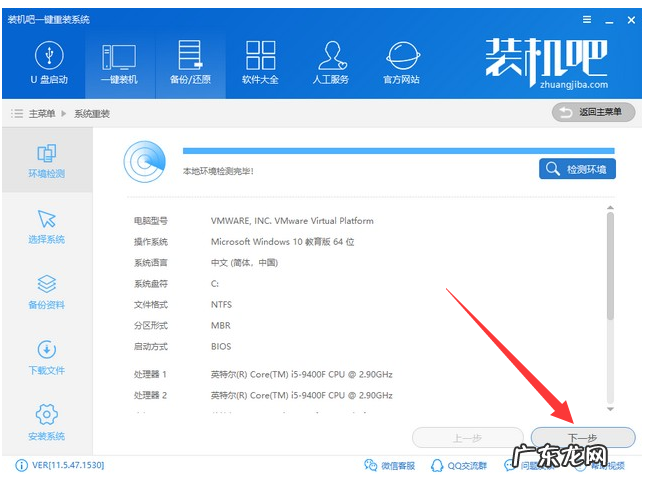Click the 返回主菜单 button

(593, 112)
